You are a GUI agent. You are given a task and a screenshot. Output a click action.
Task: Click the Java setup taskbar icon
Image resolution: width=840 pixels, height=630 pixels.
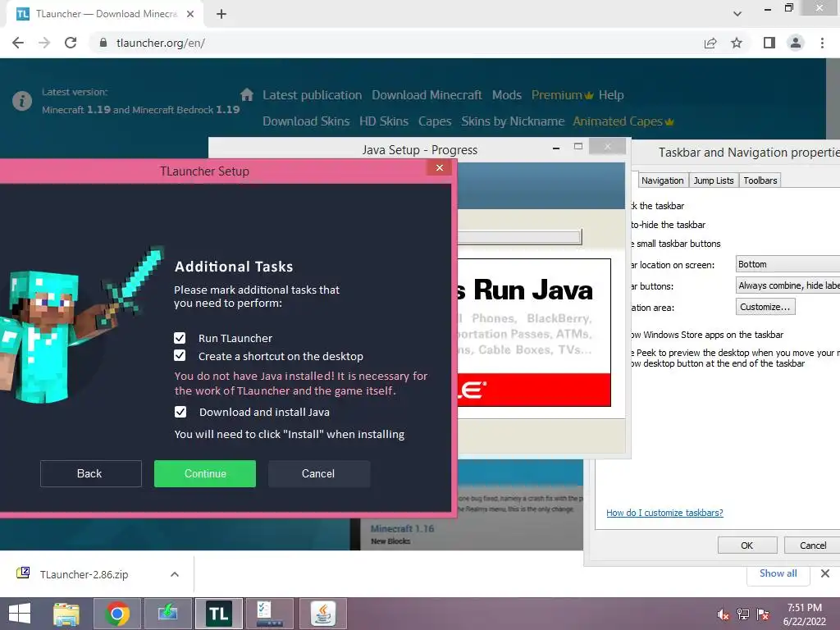(322, 614)
